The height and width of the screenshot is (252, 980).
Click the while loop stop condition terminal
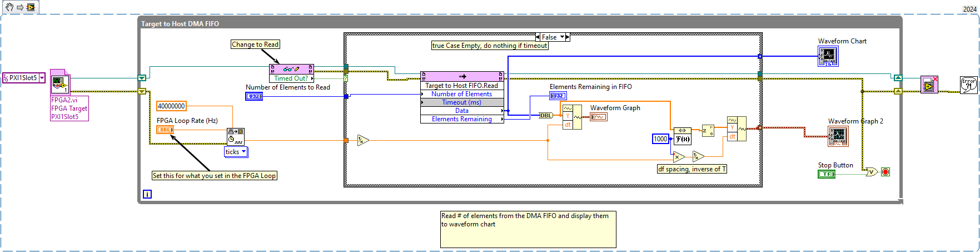pos(886,172)
